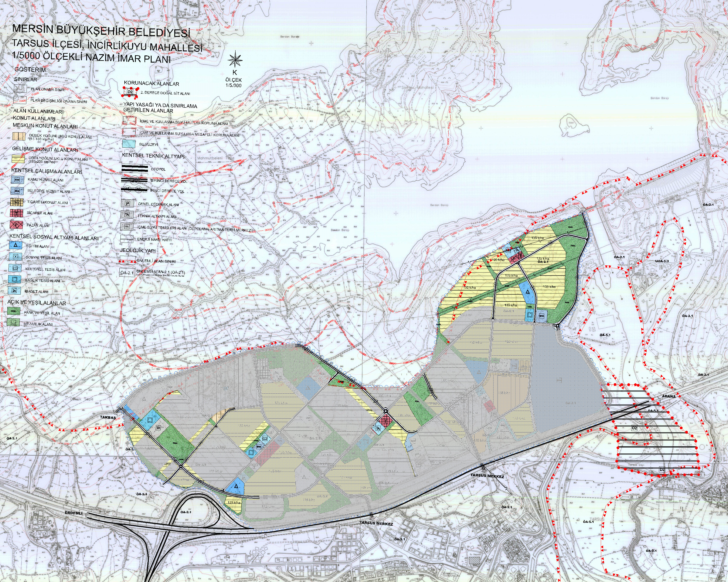Click the north arrow compass symbol

pyautogui.click(x=235, y=60)
